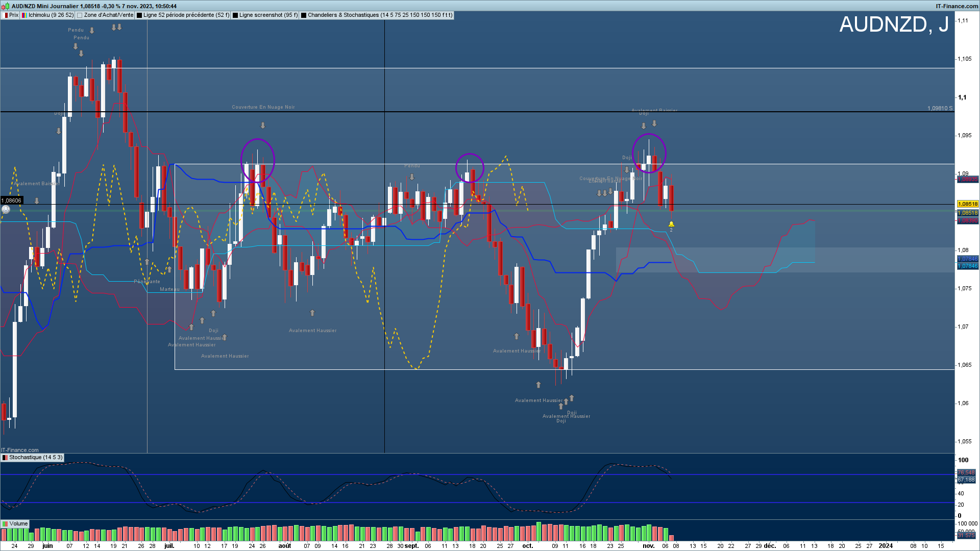Viewport: 980px width, 551px height.
Task: Toggle the Ligne 52 période précédente black square
Action: (x=139, y=15)
